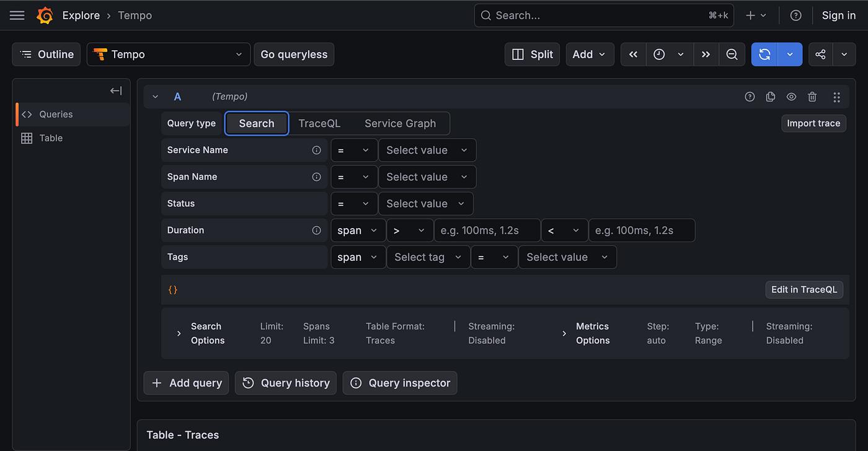Open share options dropdown arrow
Screen dimensions: 868x451
[844, 55]
